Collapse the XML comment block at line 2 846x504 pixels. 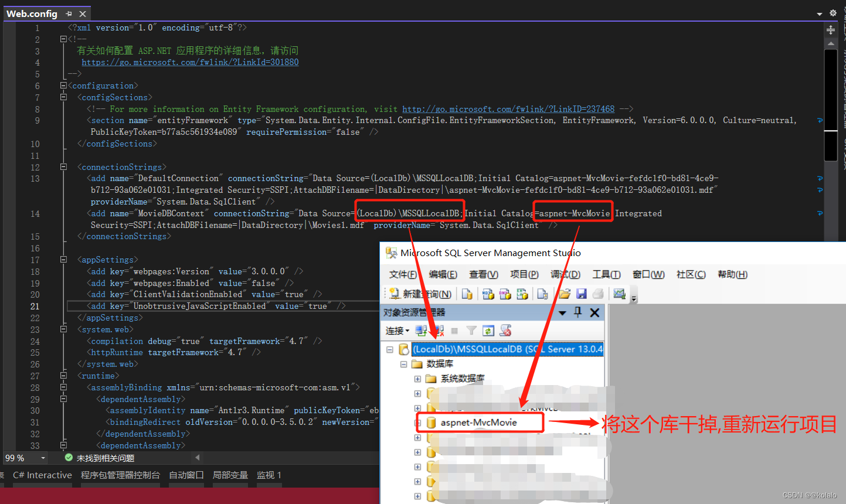63,39
